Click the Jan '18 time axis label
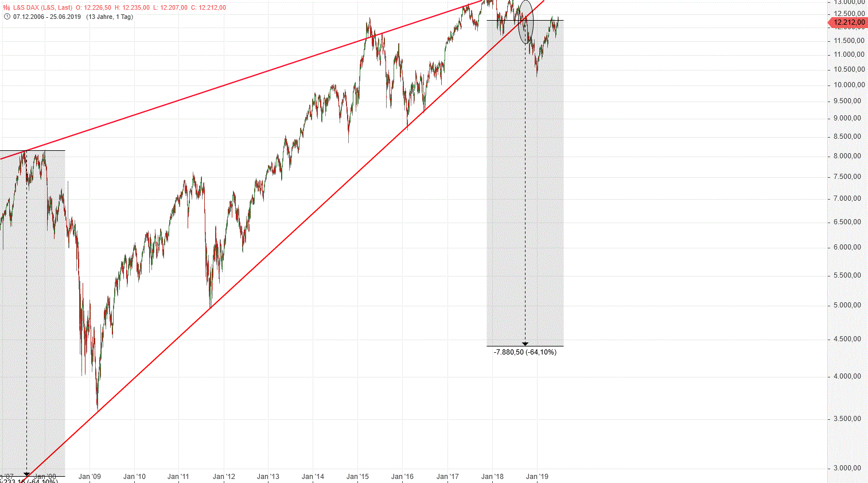868x483 pixels. click(x=492, y=477)
